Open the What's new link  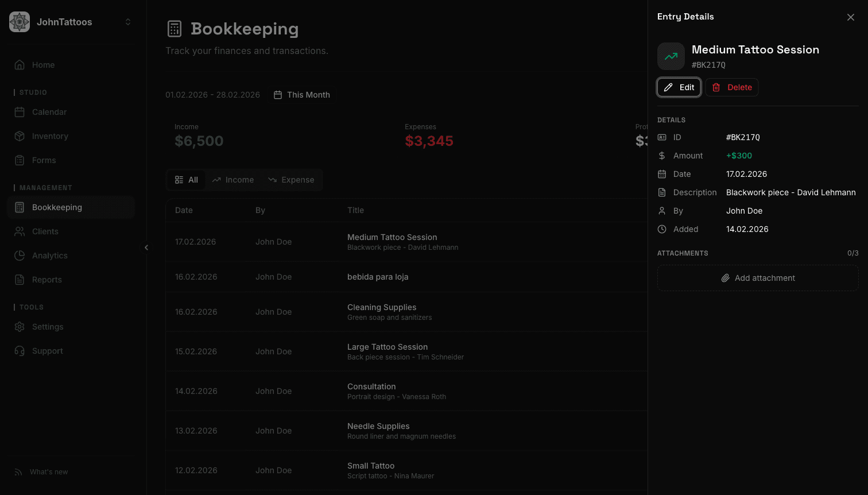click(48, 471)
